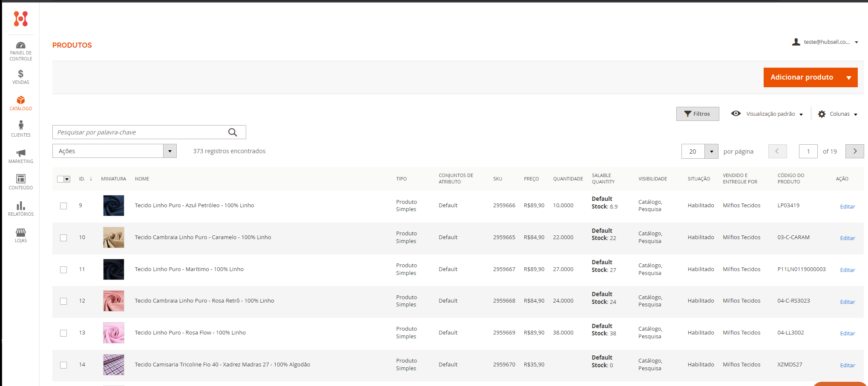Open the Colunas dropdown

click(x=838, y=114)
